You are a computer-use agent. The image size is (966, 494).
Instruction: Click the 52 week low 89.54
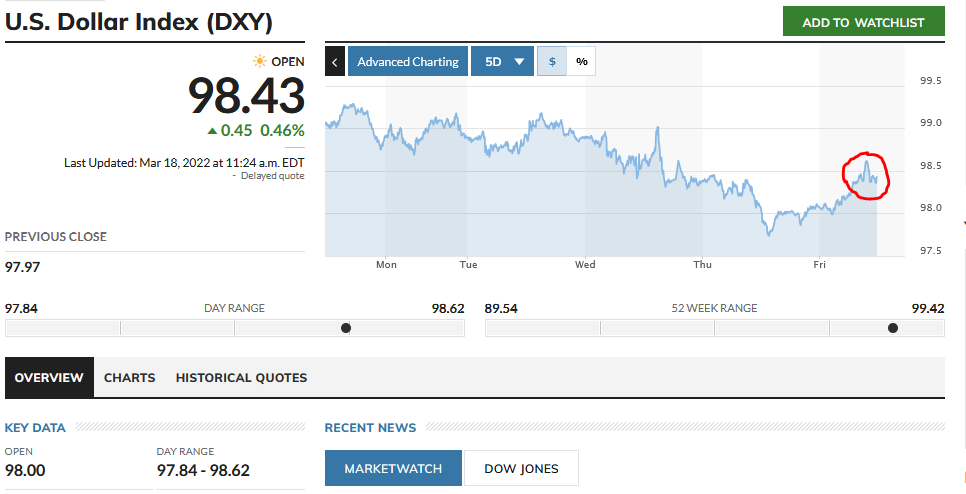(501, 308)
